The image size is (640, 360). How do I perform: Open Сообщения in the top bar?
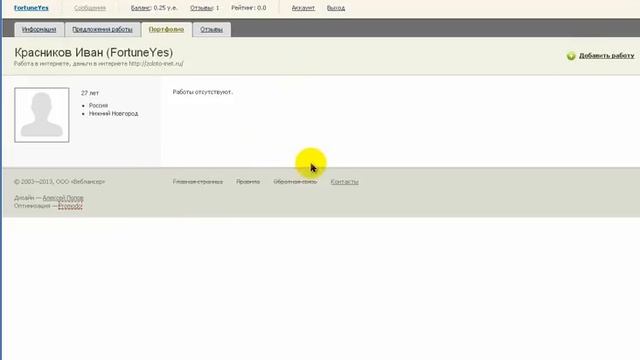[90, 8]
